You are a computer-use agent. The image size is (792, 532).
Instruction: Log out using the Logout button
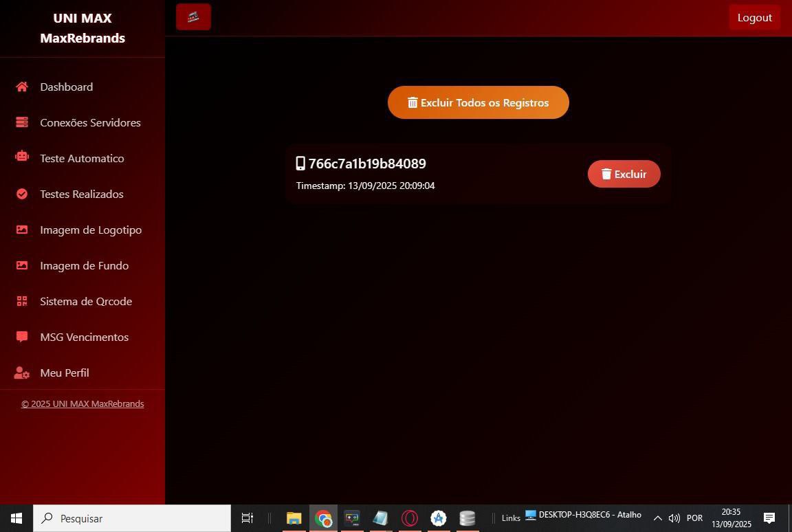(754, 17)
